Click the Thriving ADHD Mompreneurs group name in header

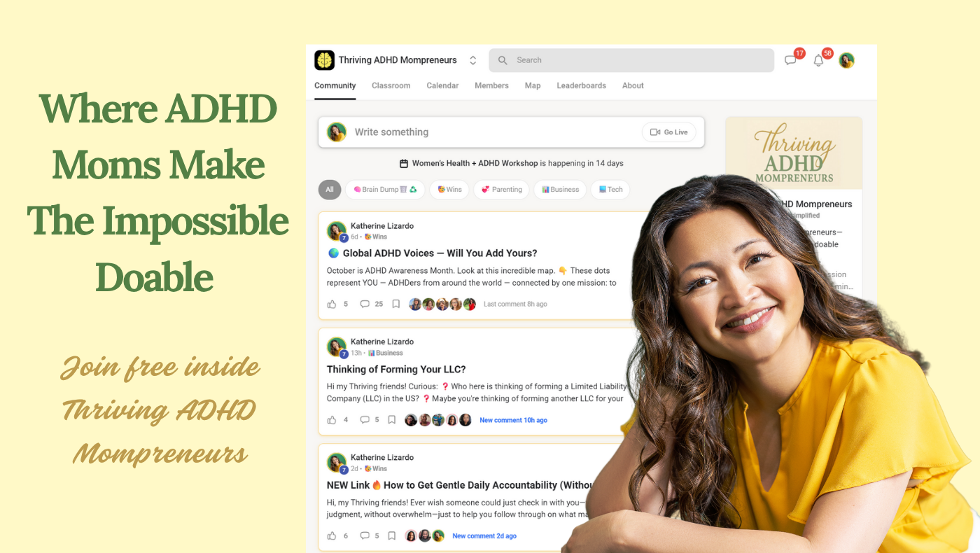point(398,60)
